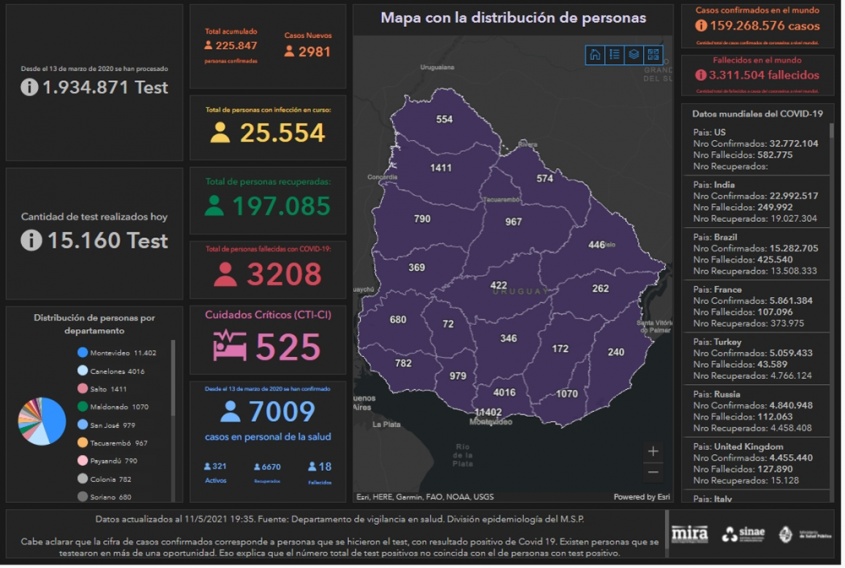This screenshot has width=845, height=568.
Task: Open the basemap gallery grid icon
Action: pyautogui.click(x=653, y=55)
